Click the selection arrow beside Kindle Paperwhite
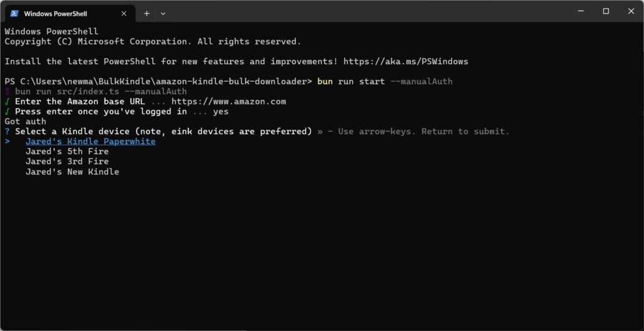 [8, 142]
